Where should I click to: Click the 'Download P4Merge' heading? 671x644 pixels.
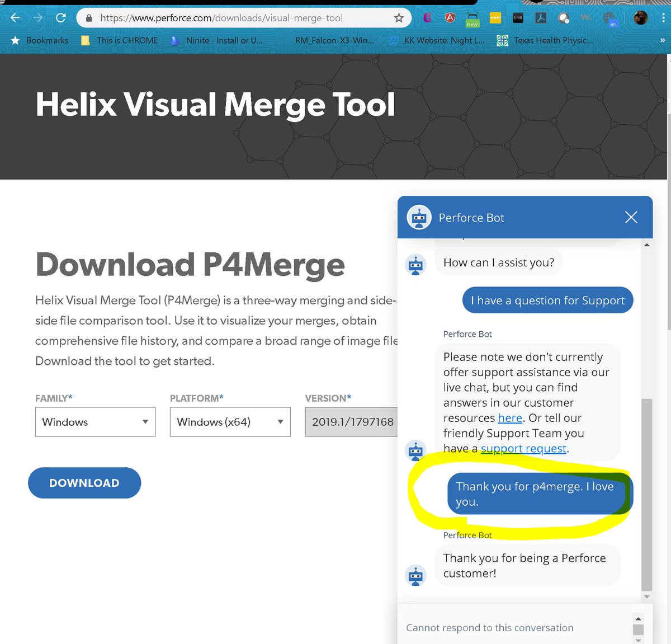point(190,265)
